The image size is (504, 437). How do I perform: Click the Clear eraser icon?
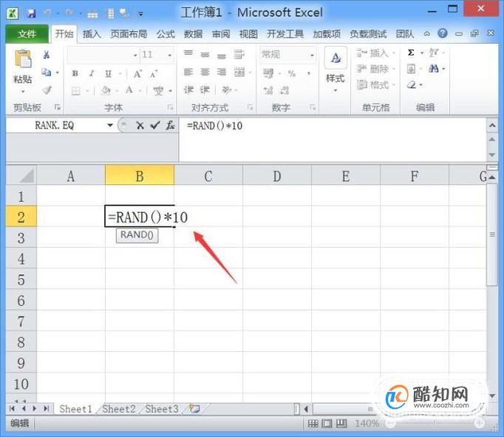point(412,85)
